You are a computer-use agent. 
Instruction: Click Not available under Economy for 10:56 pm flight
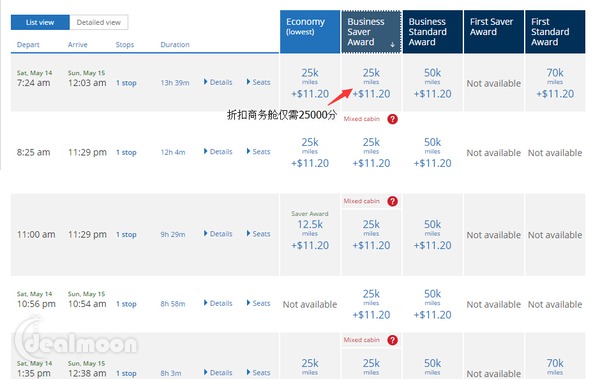(310, 304)
